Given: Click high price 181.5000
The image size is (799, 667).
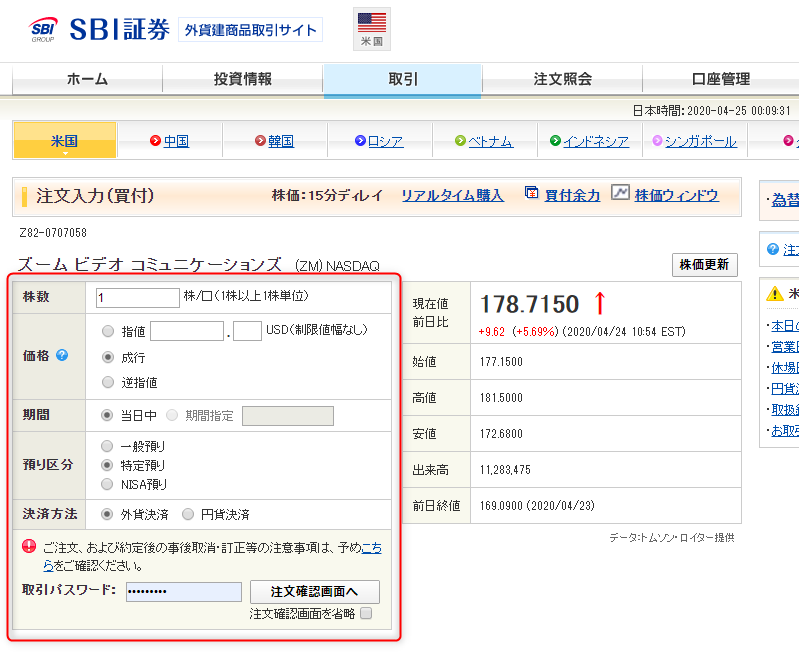Looking at the screenshot, I should (501, 398).
